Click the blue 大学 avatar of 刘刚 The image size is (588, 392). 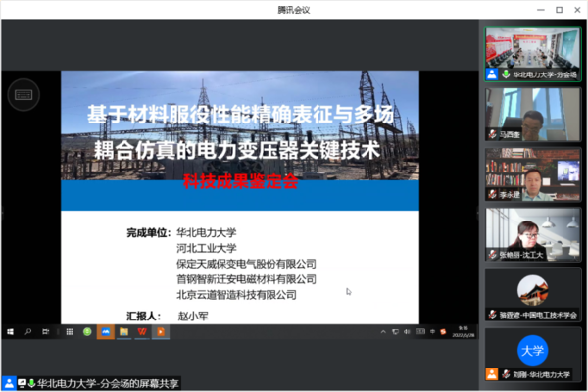coord(532,350)
